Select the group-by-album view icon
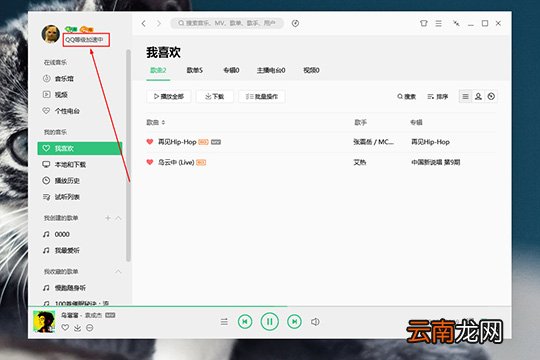540x360 pixels. (x=491, y=96)
